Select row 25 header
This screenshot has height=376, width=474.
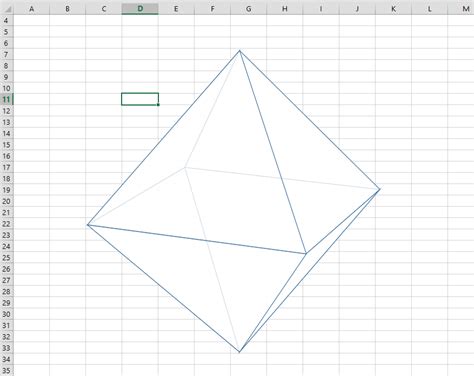click(x=7, y=258)
